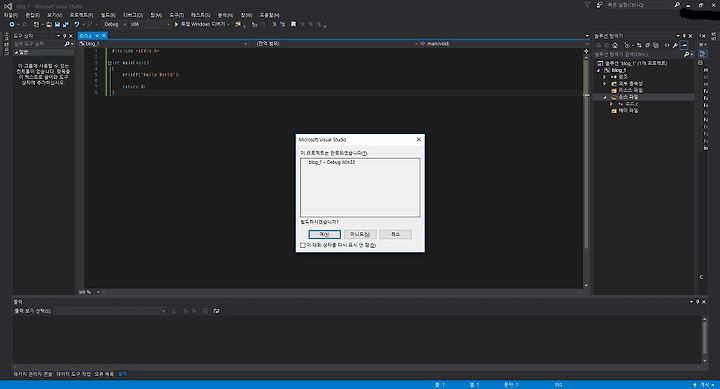Open the 도움말(H) menu

[x=270, y=15]
